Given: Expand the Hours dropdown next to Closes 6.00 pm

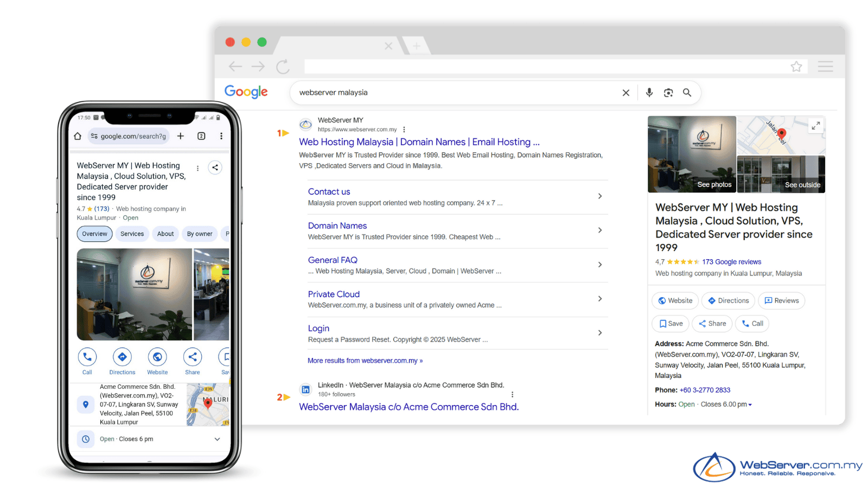Looking at the screenshot, I should click(750, 405).
